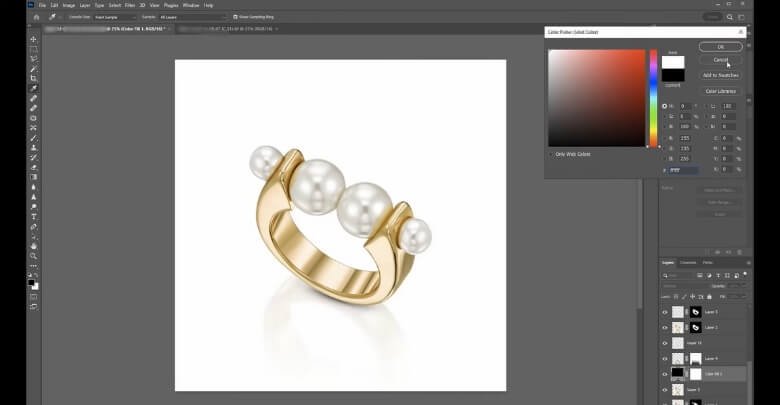The width and height of the screenshot is (780, 405).
Task: Click the lock all padlock icon
Action: coord(709,297)
